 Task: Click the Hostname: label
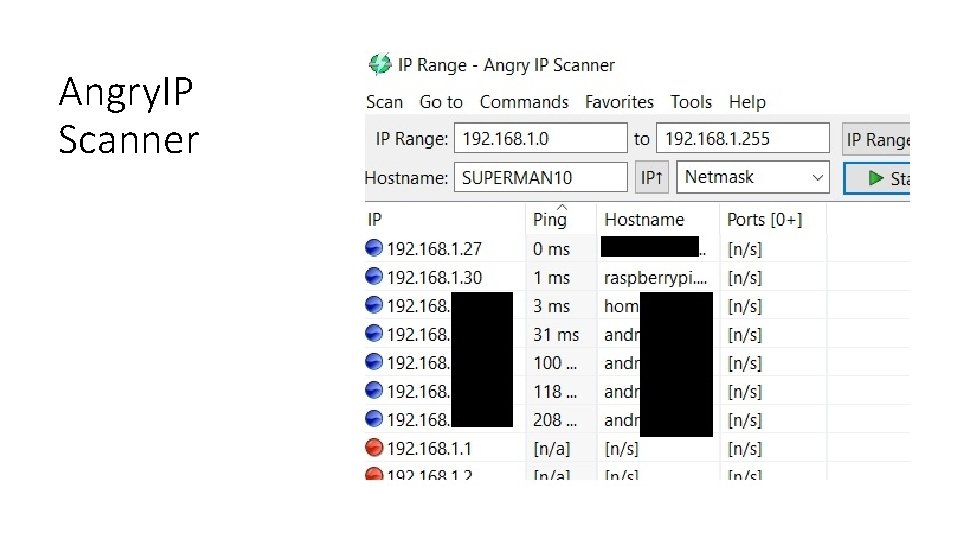tap(407, 178)
